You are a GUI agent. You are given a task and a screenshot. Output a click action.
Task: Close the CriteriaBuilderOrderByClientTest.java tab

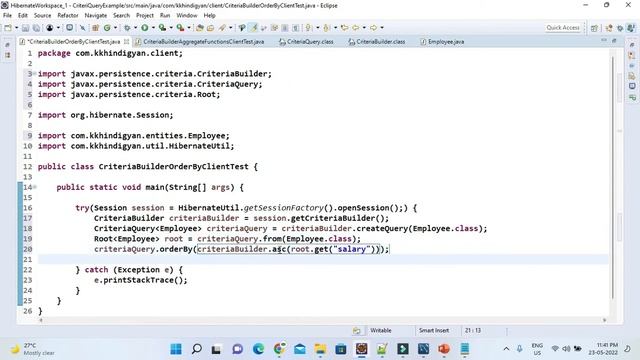coord(127,42)
